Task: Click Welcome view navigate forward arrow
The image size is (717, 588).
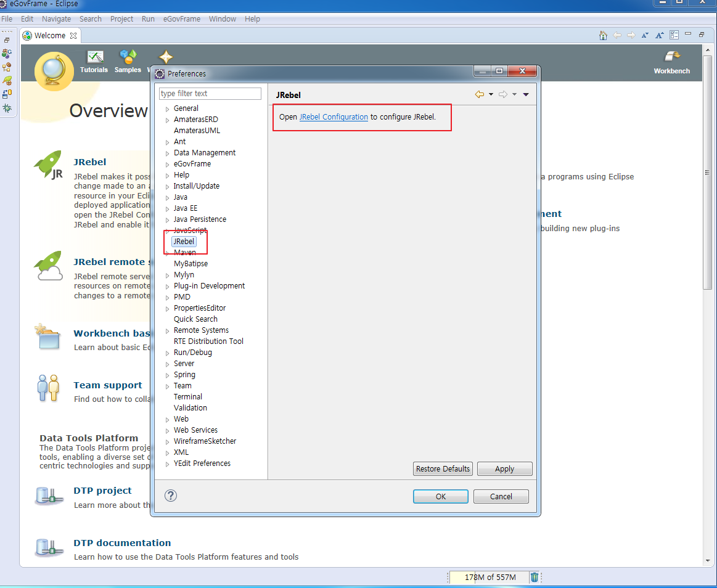Action: [x=631, y=35]
